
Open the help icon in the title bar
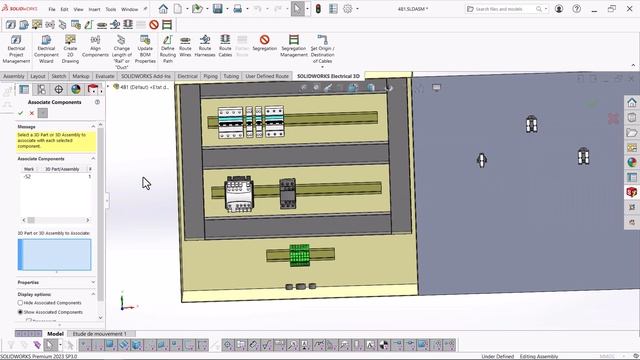click(x=576, y=9)
